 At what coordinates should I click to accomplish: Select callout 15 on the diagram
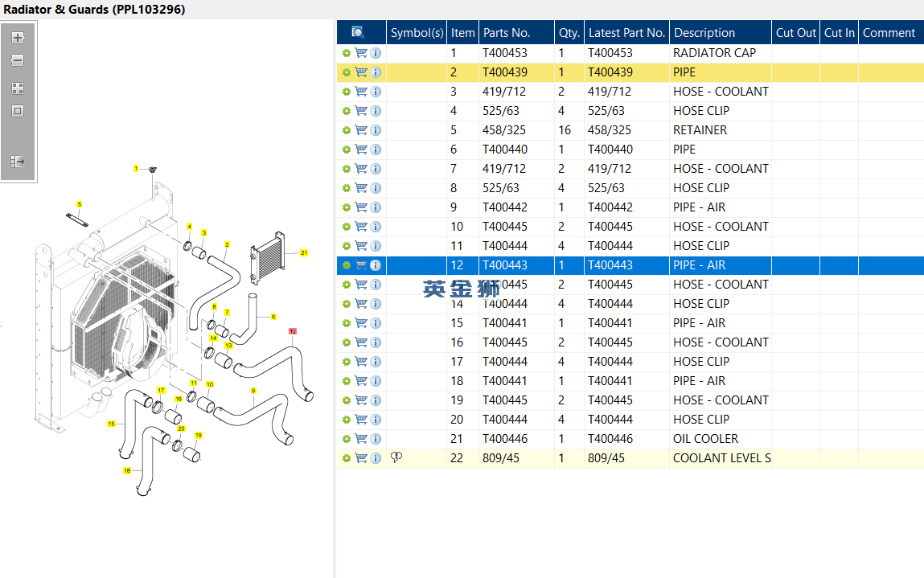pos(111,424)
